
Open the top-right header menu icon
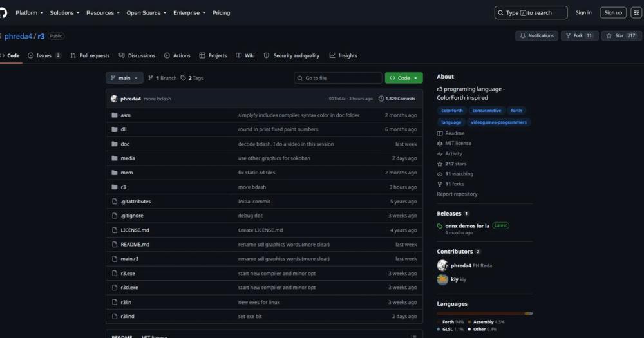click(x=636, y=13)
